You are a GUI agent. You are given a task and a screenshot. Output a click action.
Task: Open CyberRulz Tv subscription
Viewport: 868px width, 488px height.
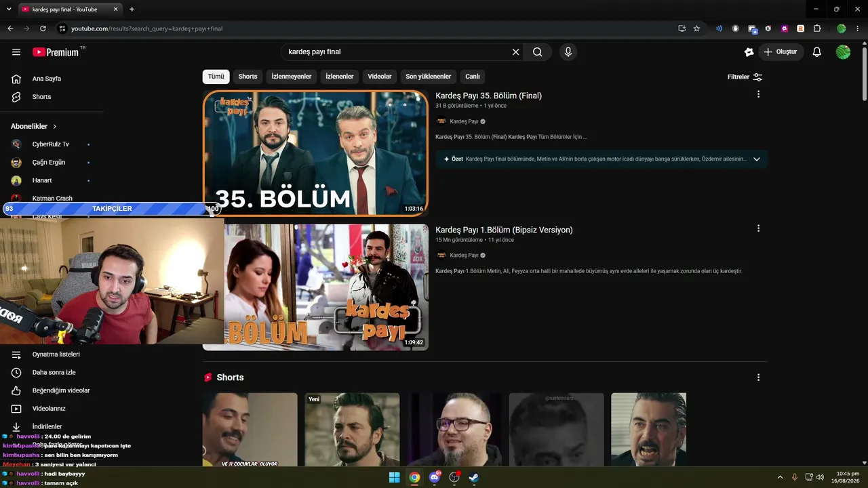pyautogui.click(x=52, y=144)
